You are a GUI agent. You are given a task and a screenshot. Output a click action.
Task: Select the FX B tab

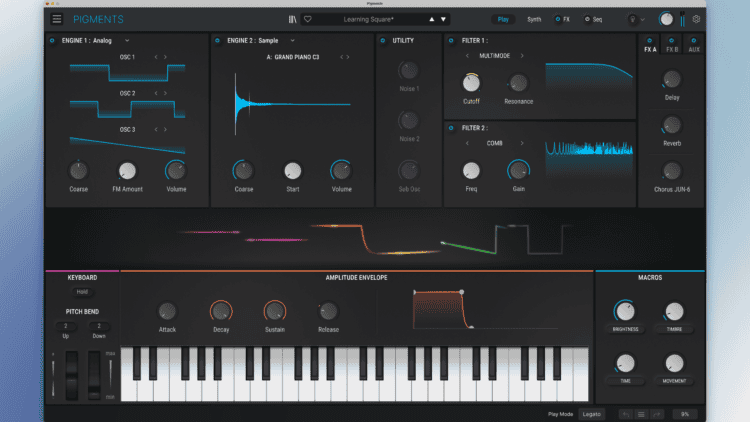(672, 49)
